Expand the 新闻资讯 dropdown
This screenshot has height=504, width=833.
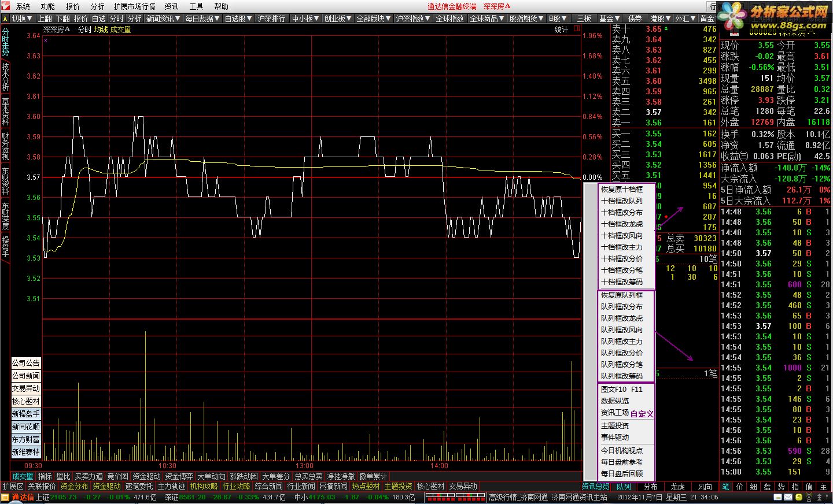pyautogui.click(x=163, y=18)
